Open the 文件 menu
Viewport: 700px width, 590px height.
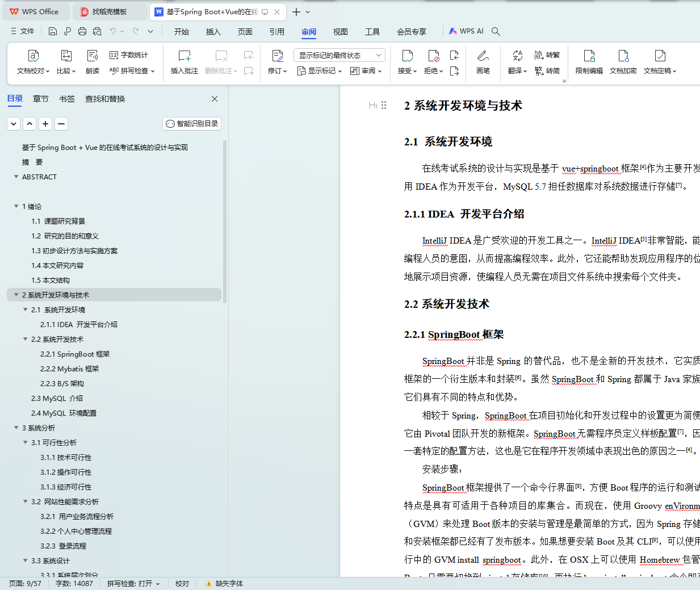tap(23, 31)
